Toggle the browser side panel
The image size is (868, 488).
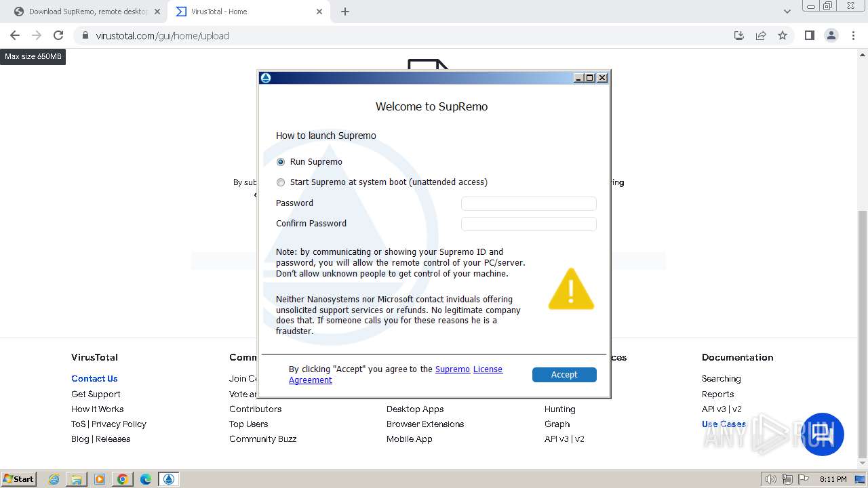point(809,36)
